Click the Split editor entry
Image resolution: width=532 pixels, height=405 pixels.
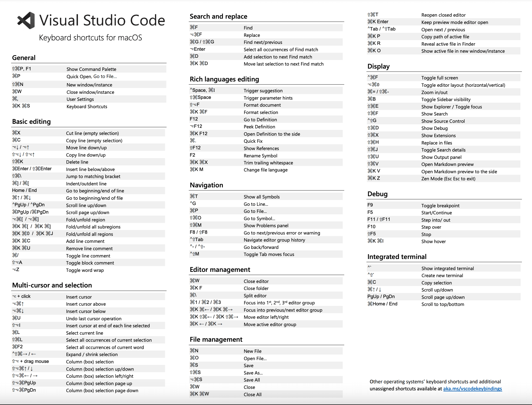[255, 296]
